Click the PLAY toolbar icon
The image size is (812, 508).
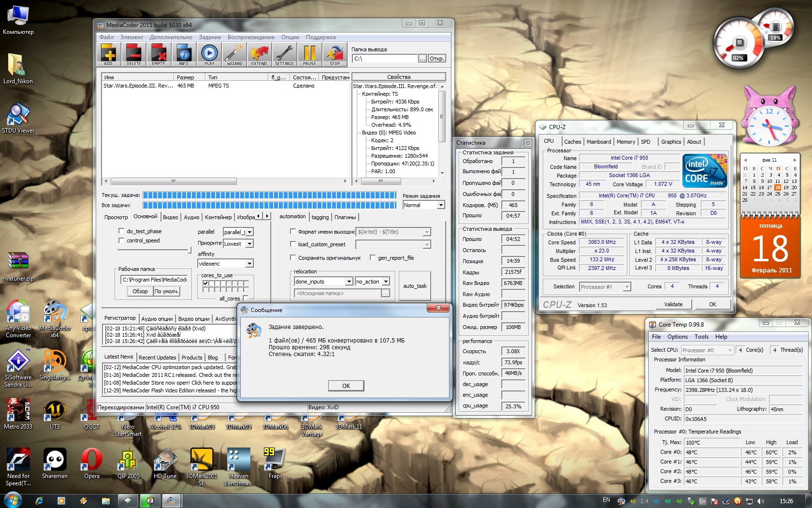point(209,55)
